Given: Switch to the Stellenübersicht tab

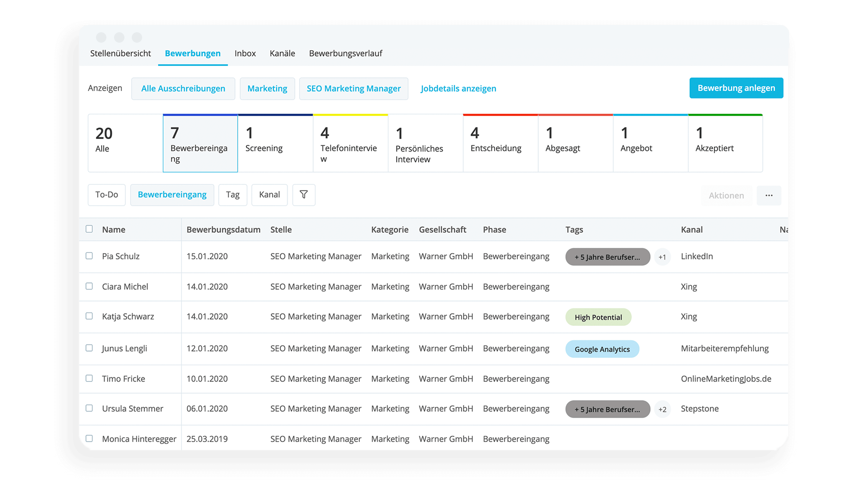Looking at the screenshot, I should click(x=121, y=53).
